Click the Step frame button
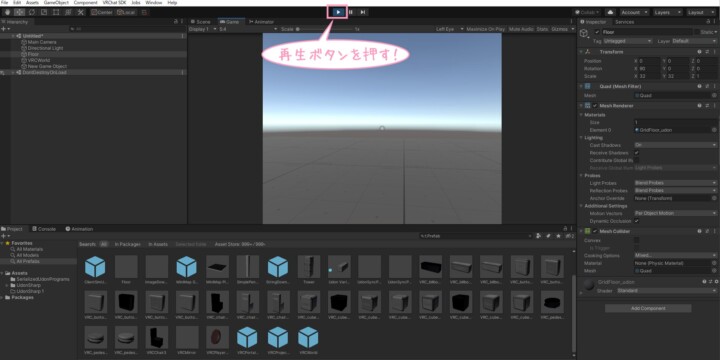 [362, 12]
